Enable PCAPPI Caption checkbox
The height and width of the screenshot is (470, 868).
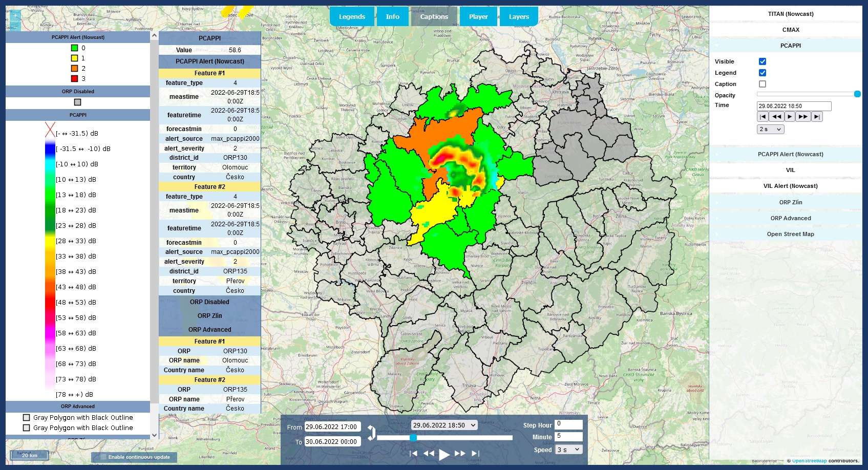(x=763, y=84)
